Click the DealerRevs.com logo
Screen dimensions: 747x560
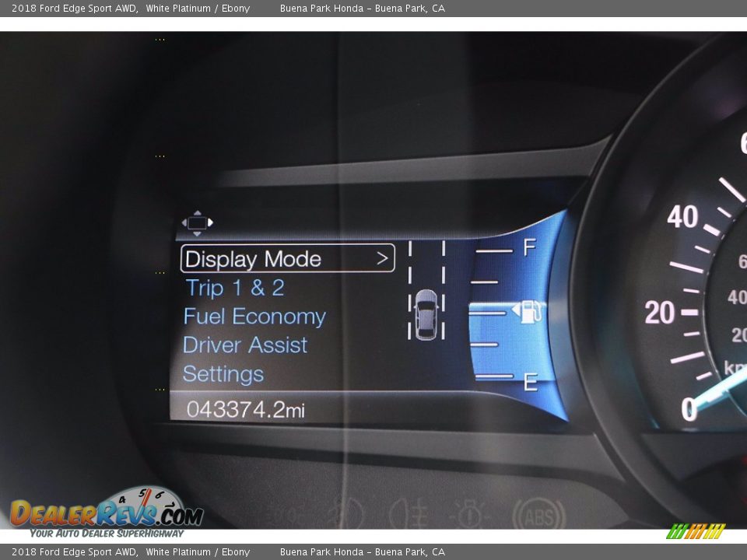pyautogui.click(x=107, y=512)
